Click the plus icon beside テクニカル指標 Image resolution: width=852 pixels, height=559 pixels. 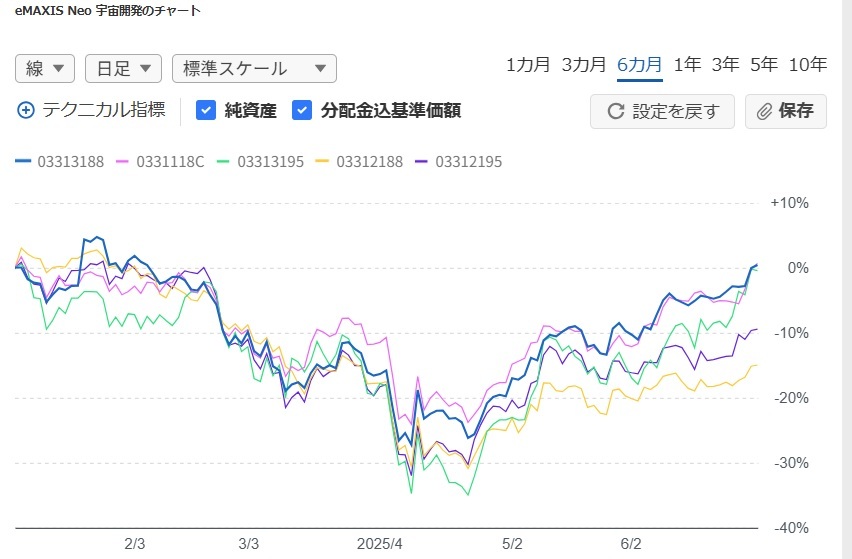click(26, 110)
